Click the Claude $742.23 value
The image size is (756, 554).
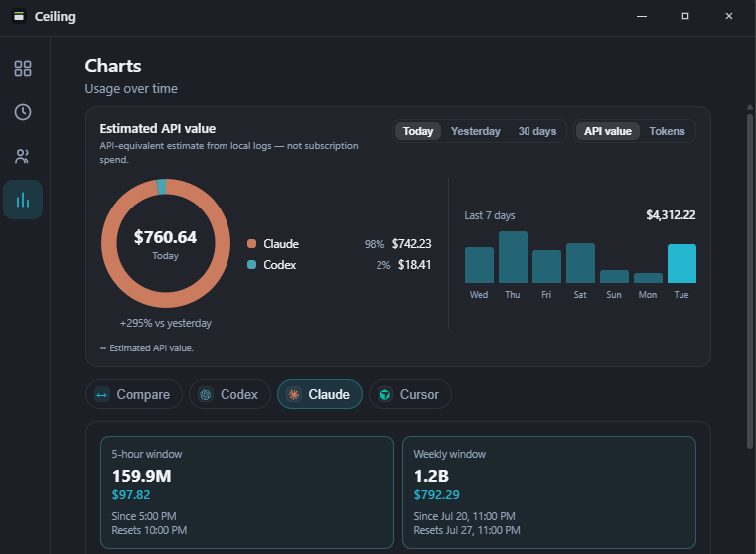pyautogui.click(x=411, y=244)
